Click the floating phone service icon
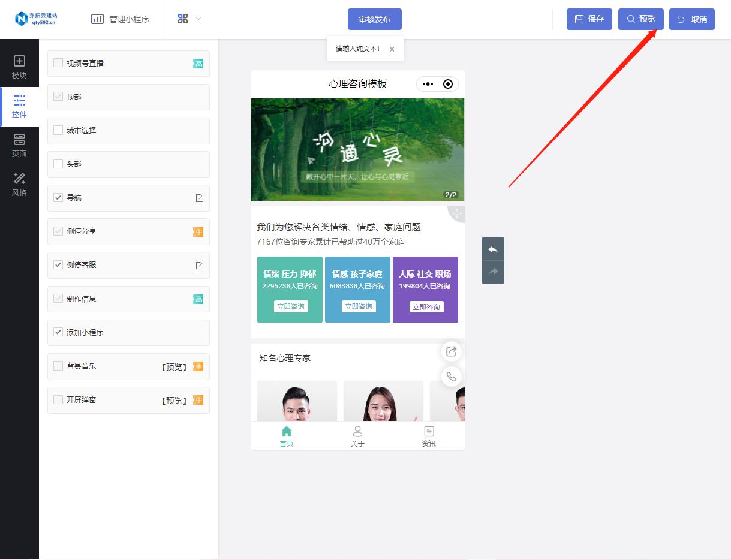731x560 pixels. 452,377
